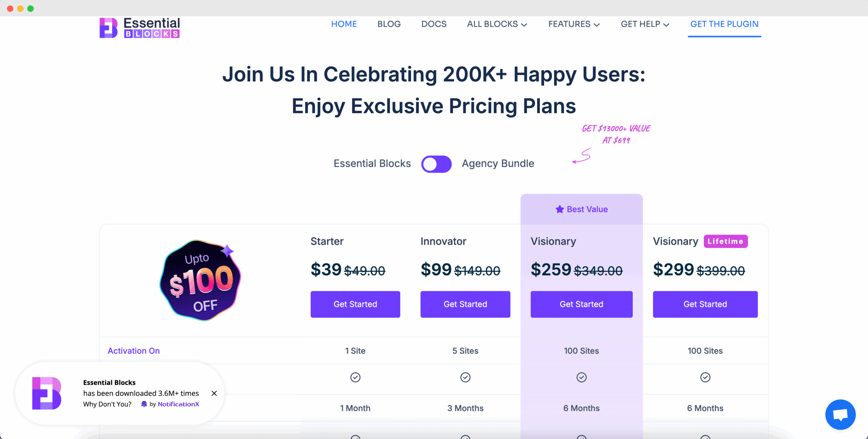Expand the Get Help dropdown menu

pos(645,24)
